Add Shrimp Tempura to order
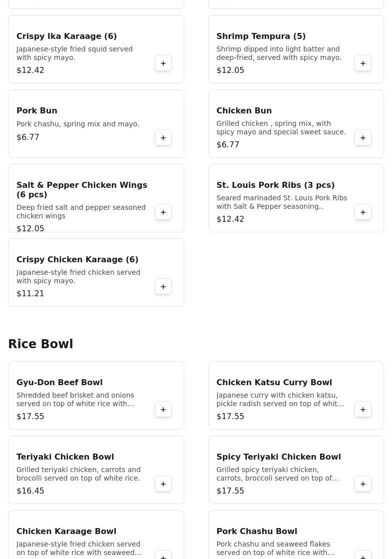The width and height of the screenshot is (392, 559). coord(363,63)
